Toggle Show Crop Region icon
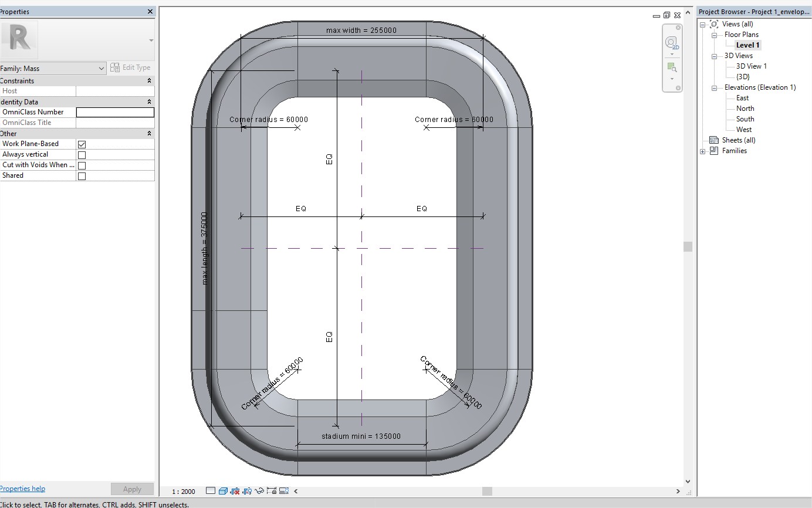Viewport: 812px width, 508px height. click(x=247, y=491)
